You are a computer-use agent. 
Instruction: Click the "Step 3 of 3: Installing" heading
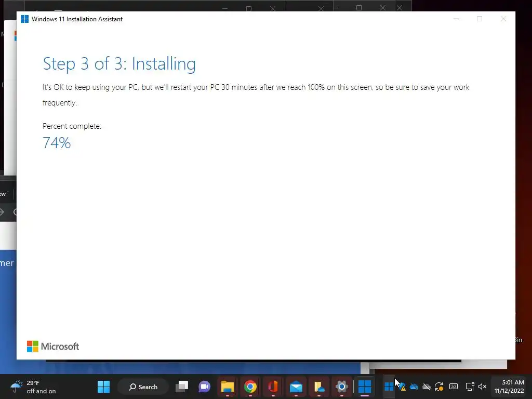pos(119,64)
